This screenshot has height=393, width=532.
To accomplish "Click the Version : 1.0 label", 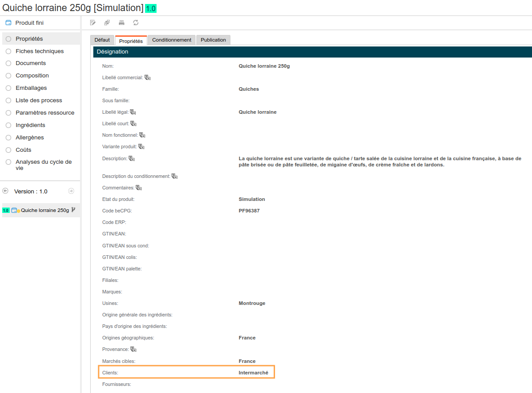I will pos(31,191).
